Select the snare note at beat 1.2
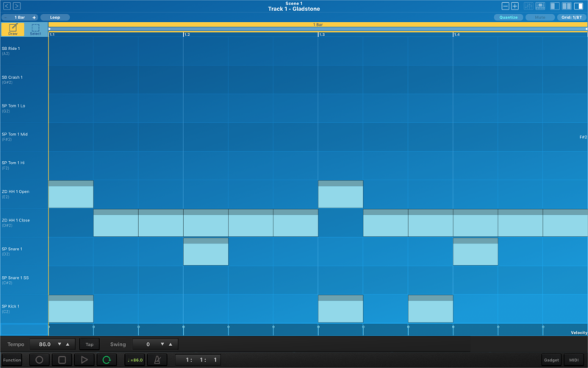This screenshot has width=588, height=368. [x=206, y=251]
